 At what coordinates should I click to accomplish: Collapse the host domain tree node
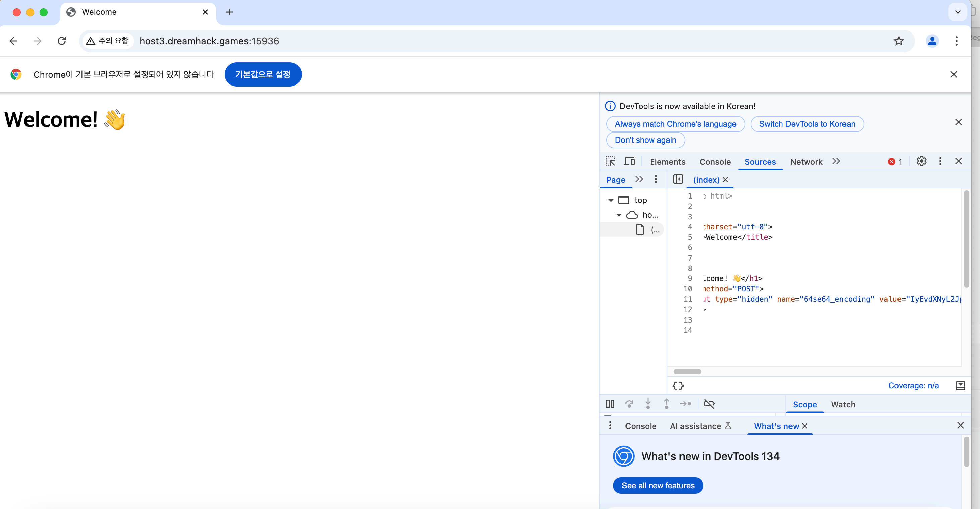[x=619, y=215]
